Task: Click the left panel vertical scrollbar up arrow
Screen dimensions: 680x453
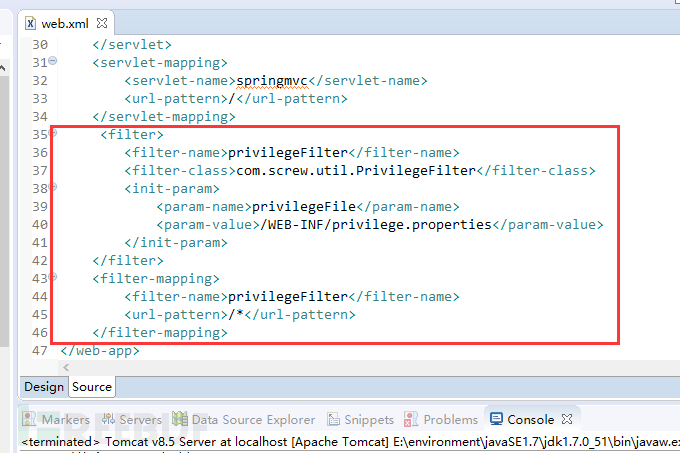Action: point(3,68)
